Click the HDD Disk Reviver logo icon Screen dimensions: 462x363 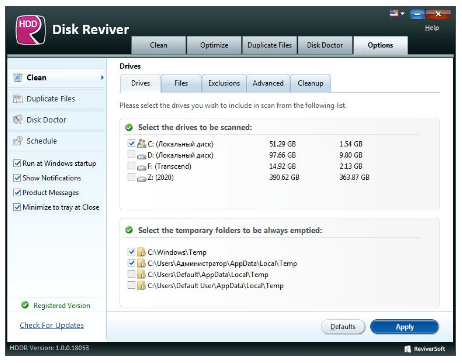(x=30, y=30)
